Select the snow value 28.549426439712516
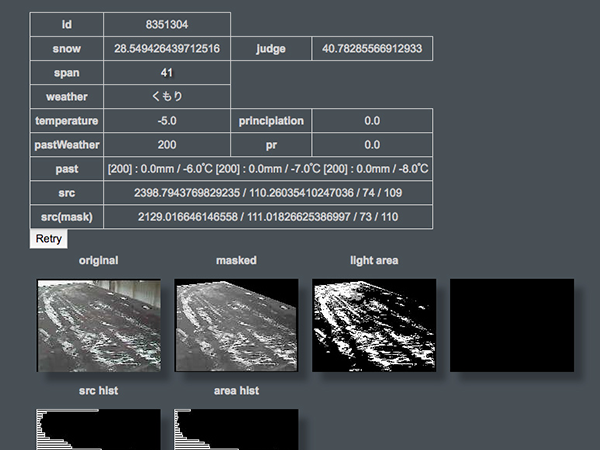 click(167, 48)
